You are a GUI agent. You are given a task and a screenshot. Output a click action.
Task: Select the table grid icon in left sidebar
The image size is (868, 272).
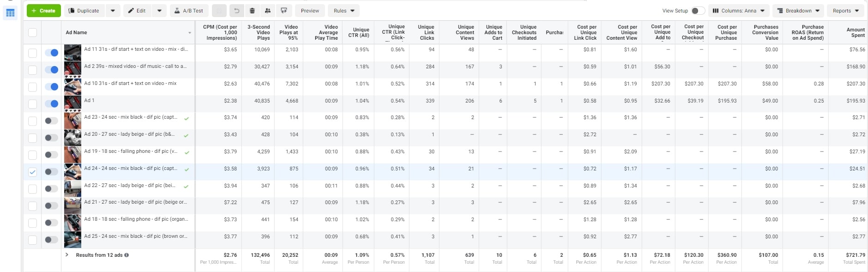tap(10, 13)
